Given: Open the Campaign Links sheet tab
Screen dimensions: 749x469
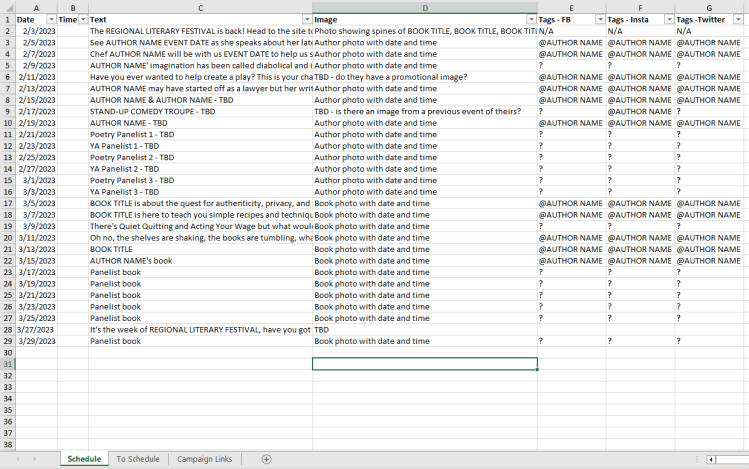Looking at the screenshot, I should [x=204, y=459].
